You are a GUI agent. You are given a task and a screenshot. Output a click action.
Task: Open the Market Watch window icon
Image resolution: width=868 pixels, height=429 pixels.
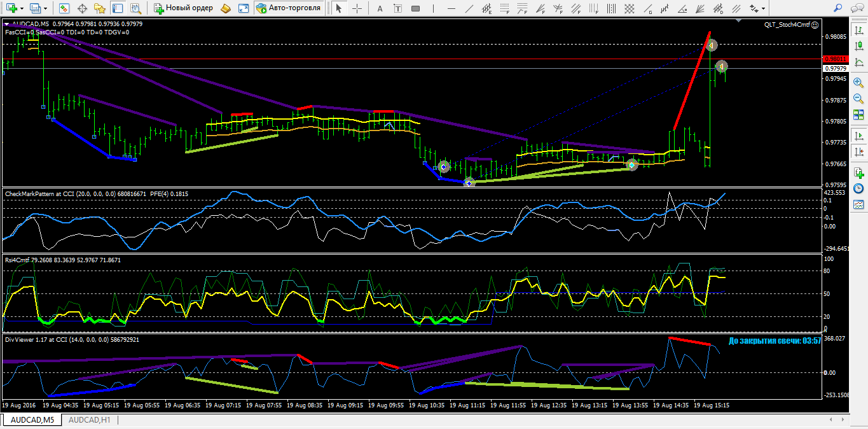click(64, 8)
